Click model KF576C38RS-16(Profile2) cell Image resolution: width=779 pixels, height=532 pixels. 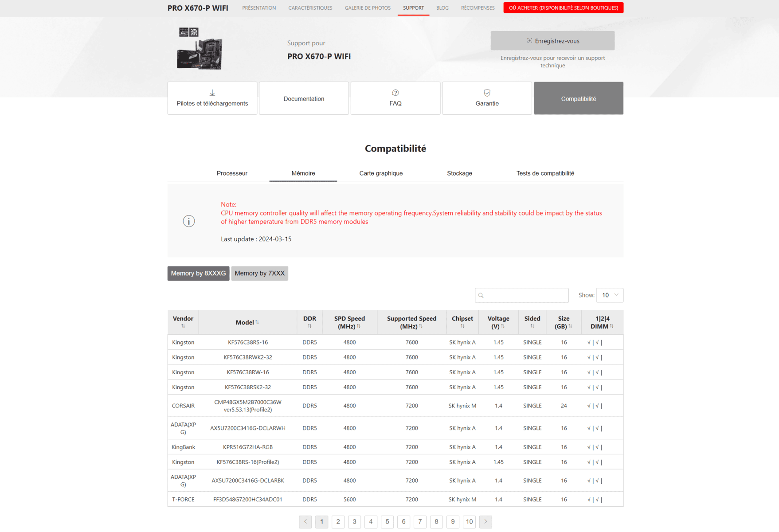pos(248,462)
